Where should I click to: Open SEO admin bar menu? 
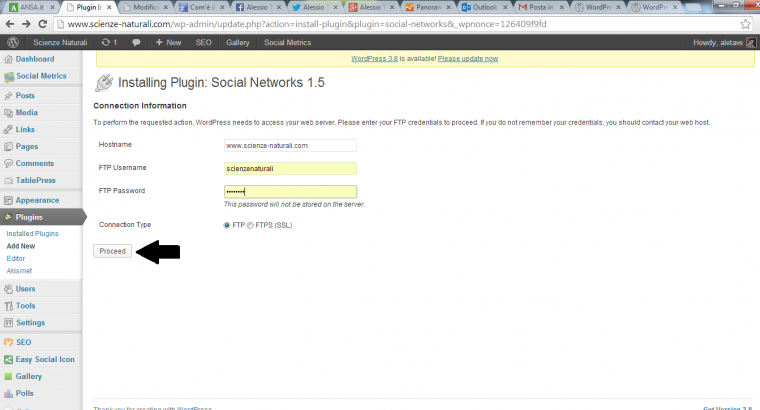coord(204,43)
